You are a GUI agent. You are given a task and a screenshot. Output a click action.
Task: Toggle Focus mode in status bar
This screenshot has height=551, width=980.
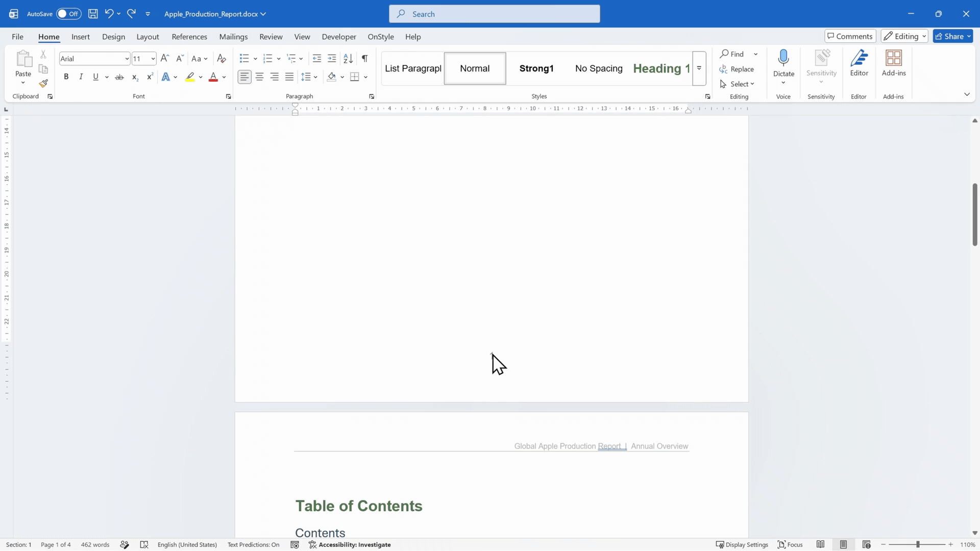pyautogui.click(x=790, y=544)
